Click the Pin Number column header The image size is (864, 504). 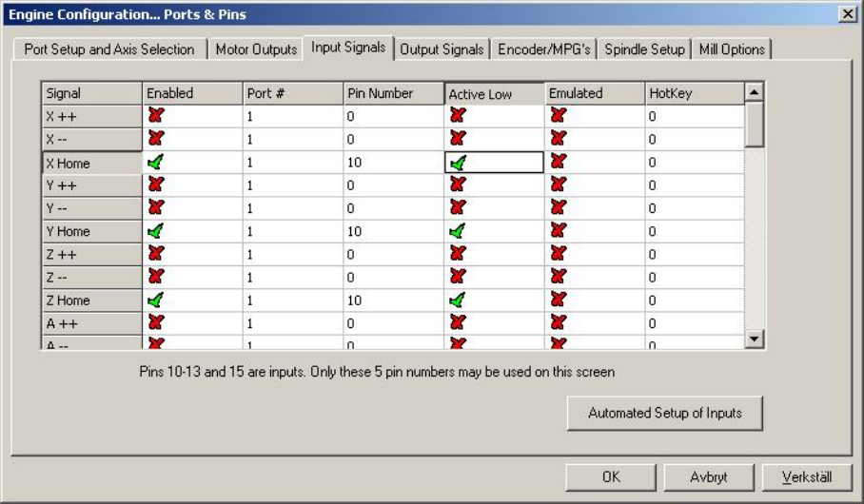click(x=393, y=93)
